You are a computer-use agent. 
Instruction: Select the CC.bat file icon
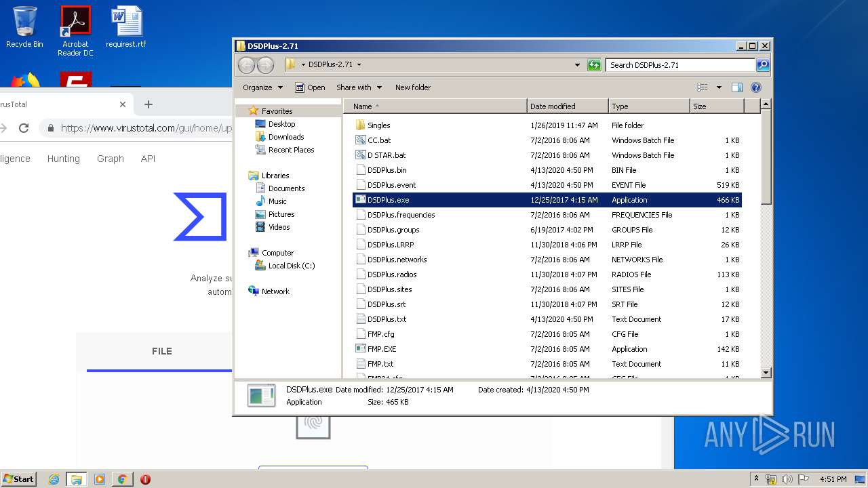coord(361,140)
